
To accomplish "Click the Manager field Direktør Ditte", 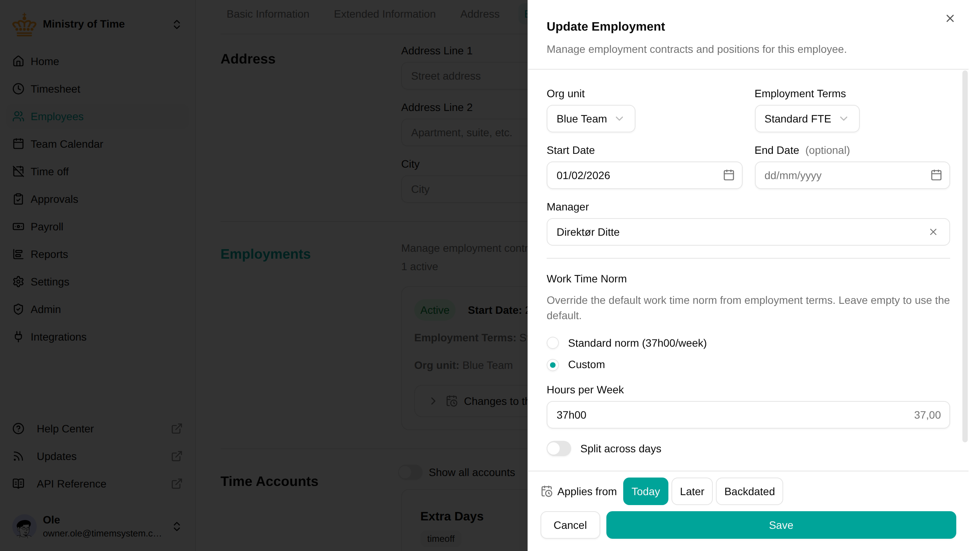I will click(x=748, y=232).
